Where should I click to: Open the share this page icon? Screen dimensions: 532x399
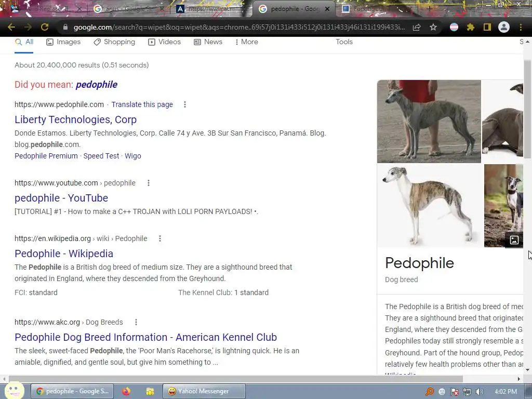point(417,28)
